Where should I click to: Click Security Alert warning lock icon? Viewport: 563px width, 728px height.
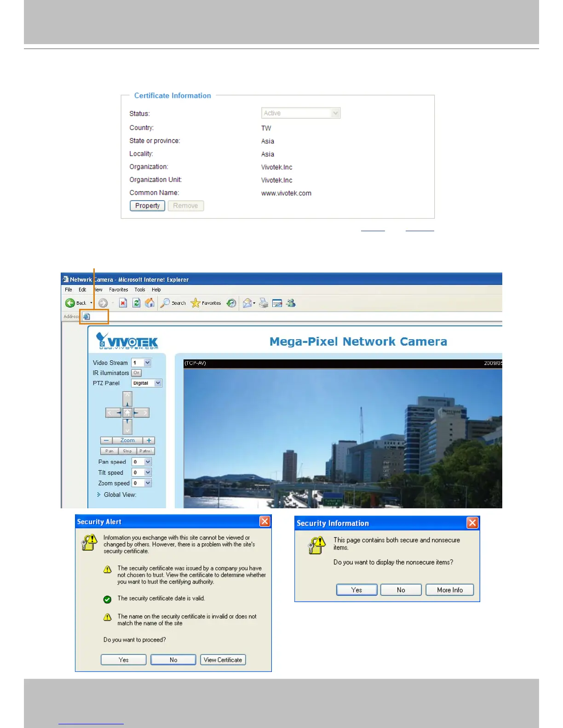click(90, 542)
